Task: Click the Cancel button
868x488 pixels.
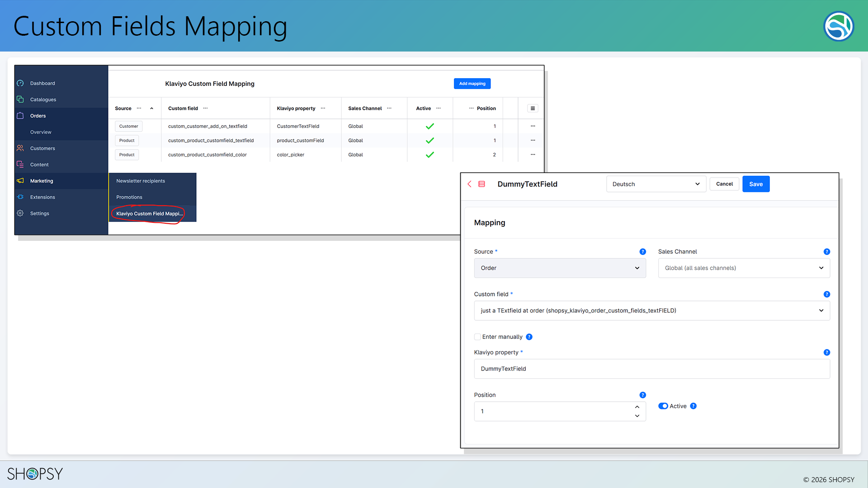Action: (724, 184)
